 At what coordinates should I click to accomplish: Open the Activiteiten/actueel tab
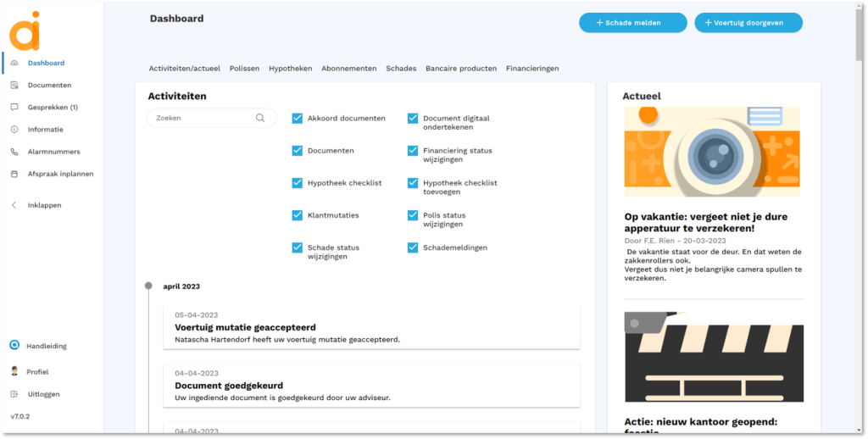pyautogui.click(x=184, y=69)
